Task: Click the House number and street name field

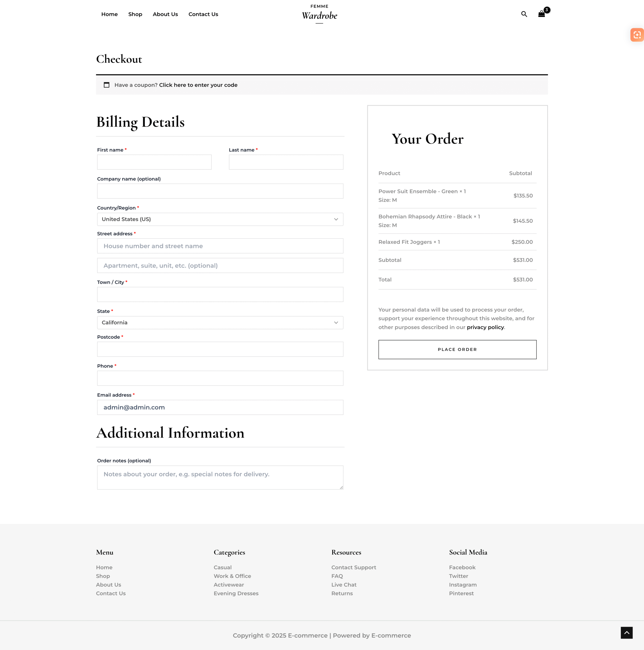Action: coord(220,246)
